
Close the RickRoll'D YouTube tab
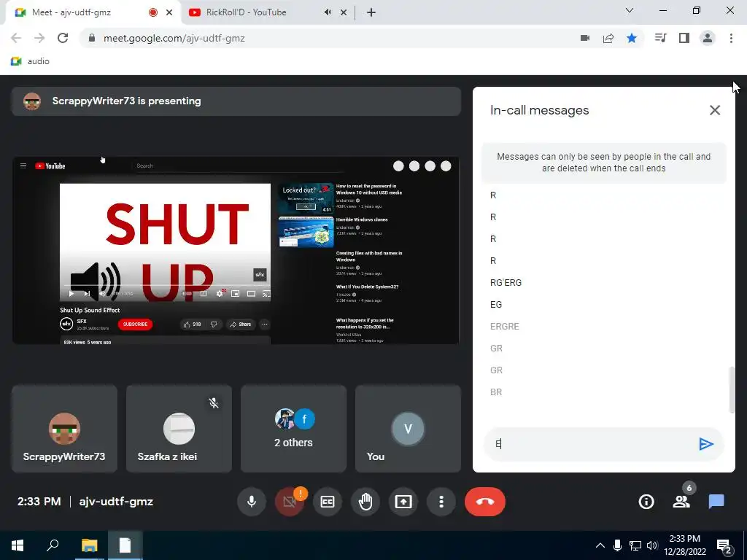(344, 12)
